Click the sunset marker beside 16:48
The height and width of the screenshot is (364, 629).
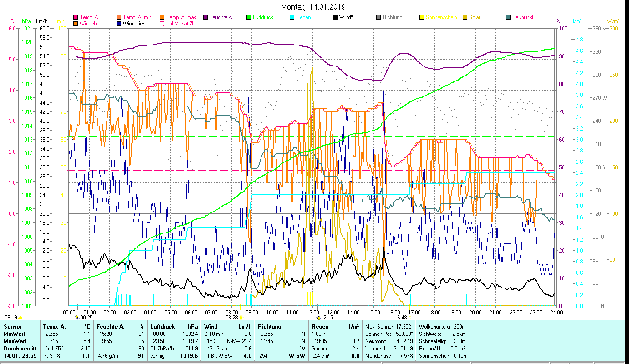point(410,318)
